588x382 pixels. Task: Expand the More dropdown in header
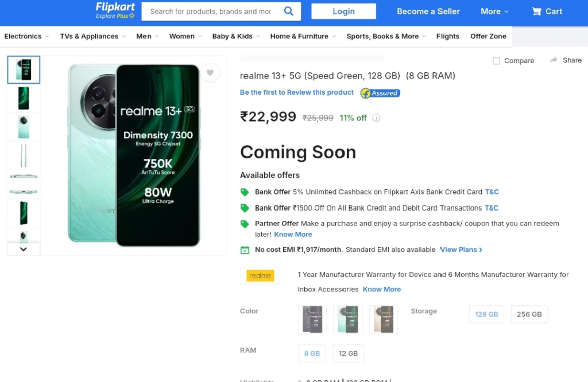coord(494,11)
